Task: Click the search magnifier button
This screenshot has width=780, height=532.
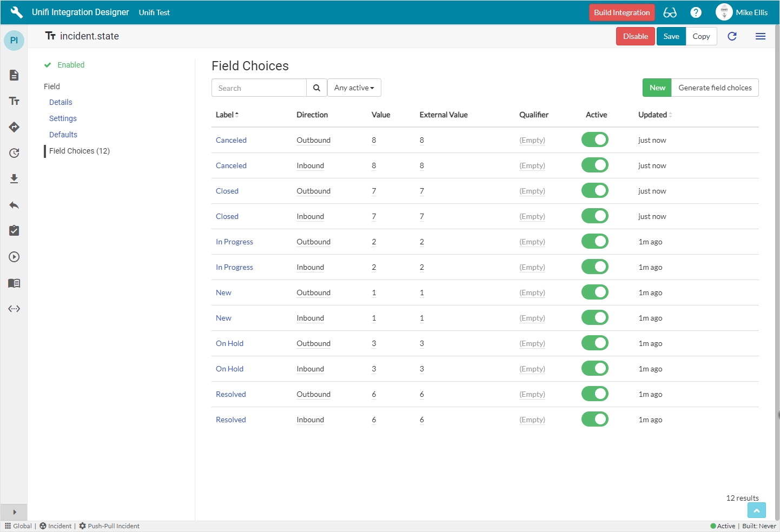Action: click(316, 88)
